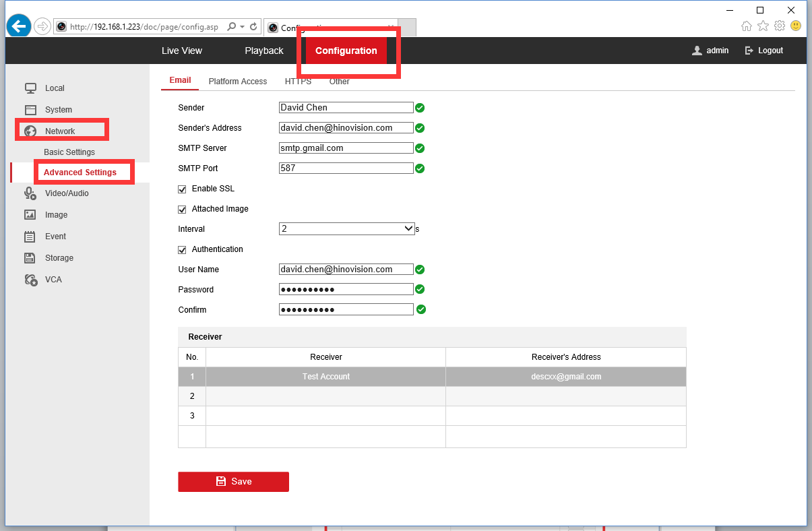Viewport: 812px width, 531px height.
Task: Click the SMTP Server input field
Action: pos(346,148)
